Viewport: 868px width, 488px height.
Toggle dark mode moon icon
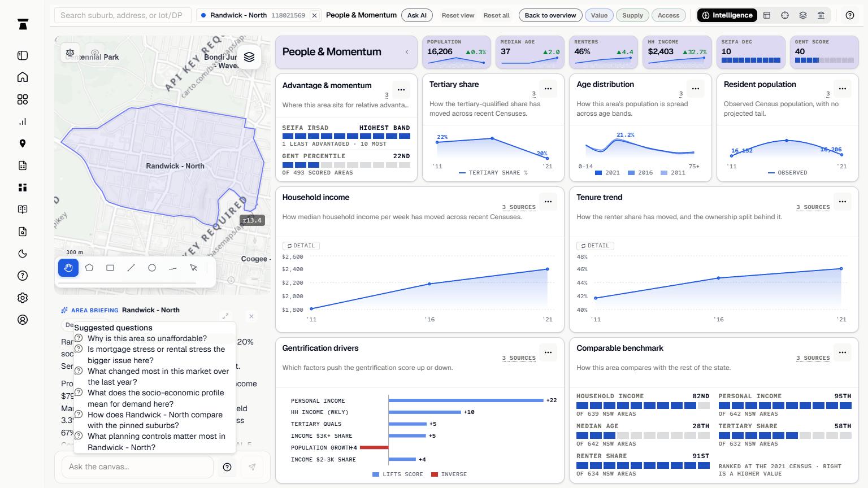click(x=23, y=254)
